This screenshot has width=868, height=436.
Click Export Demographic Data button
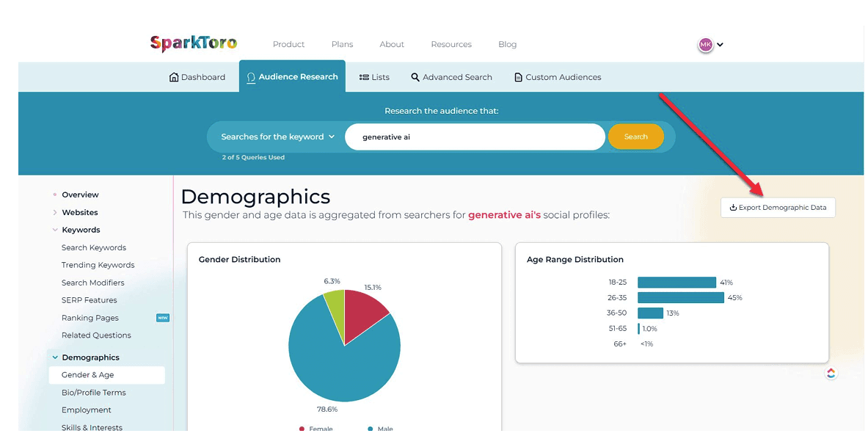click(x=778, y=208)
